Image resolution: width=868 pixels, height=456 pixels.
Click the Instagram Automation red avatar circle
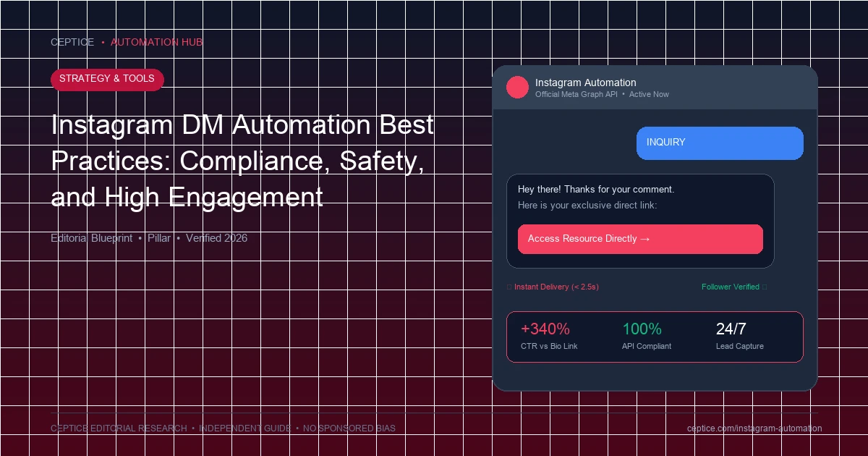pos(518,88)
